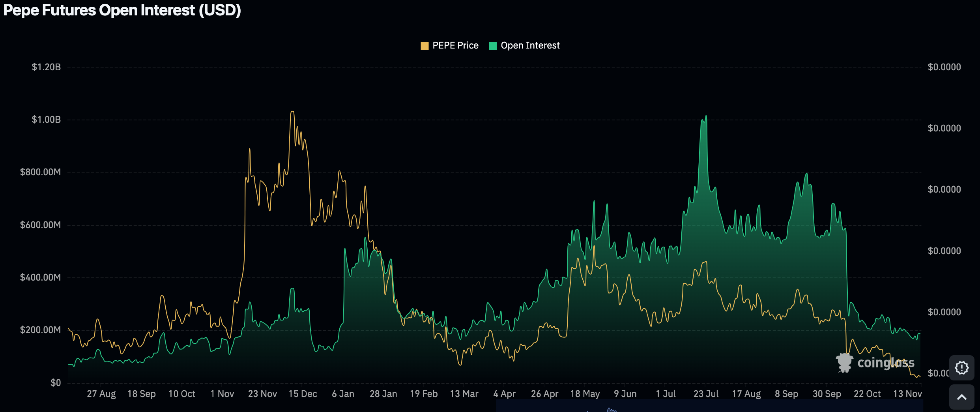Click the alert badge icon at bottom right

(x=961, y=367)
